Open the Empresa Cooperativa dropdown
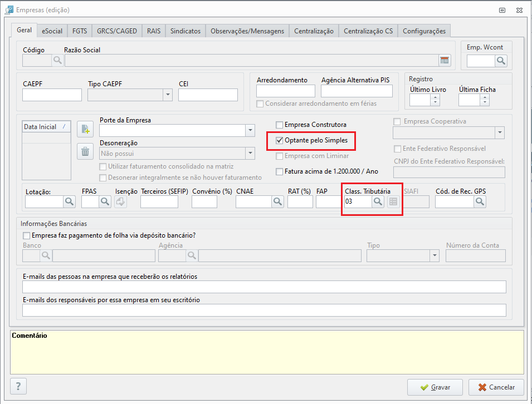Image resolution: width=532 pixels, height=404 pixels. [500, 132]
